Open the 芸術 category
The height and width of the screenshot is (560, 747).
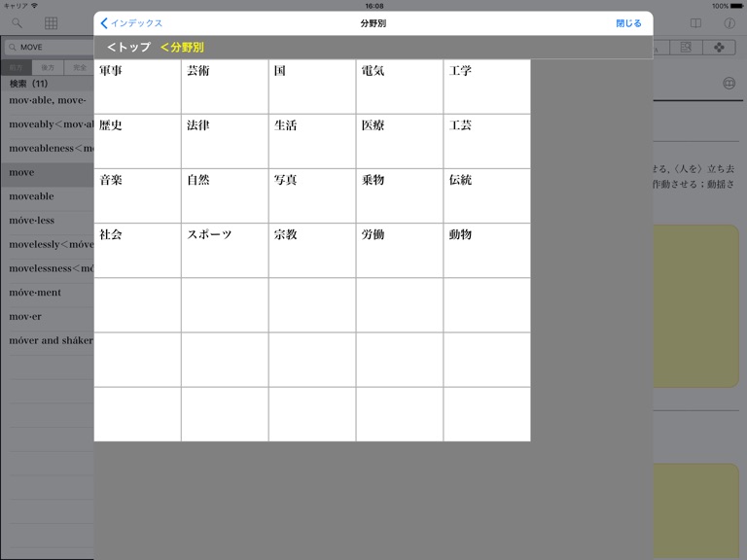coord(225,87)
